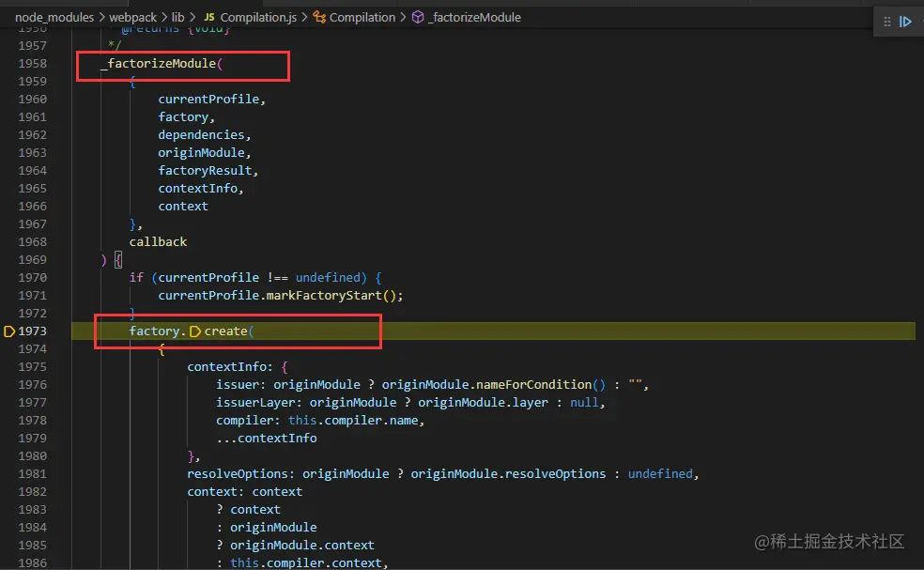Grab the debug toolbar drag handle
Screen dimensions: 924x570
pos(886,22)
